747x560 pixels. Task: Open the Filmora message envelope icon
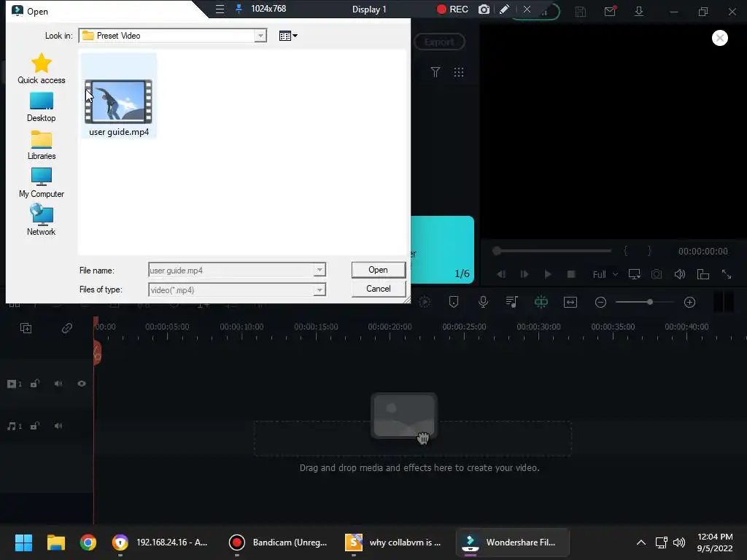pyautogui.click(x=610, y=11)
